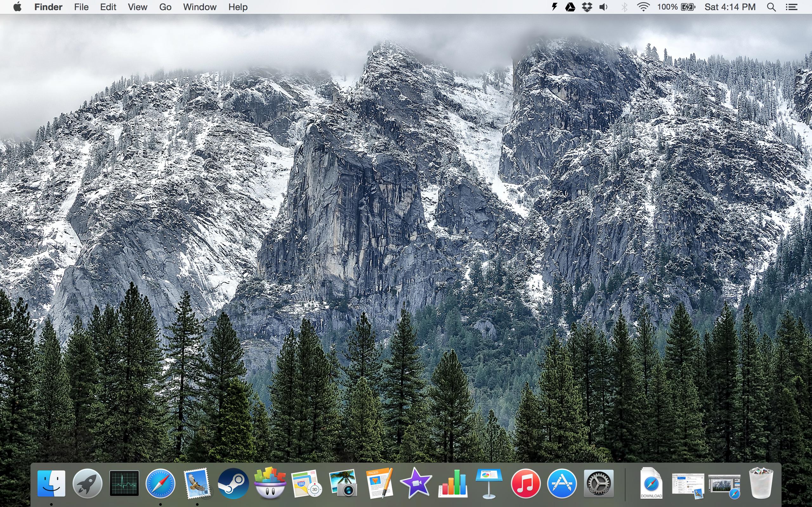Open iTunes music icon

pos(526,483)
